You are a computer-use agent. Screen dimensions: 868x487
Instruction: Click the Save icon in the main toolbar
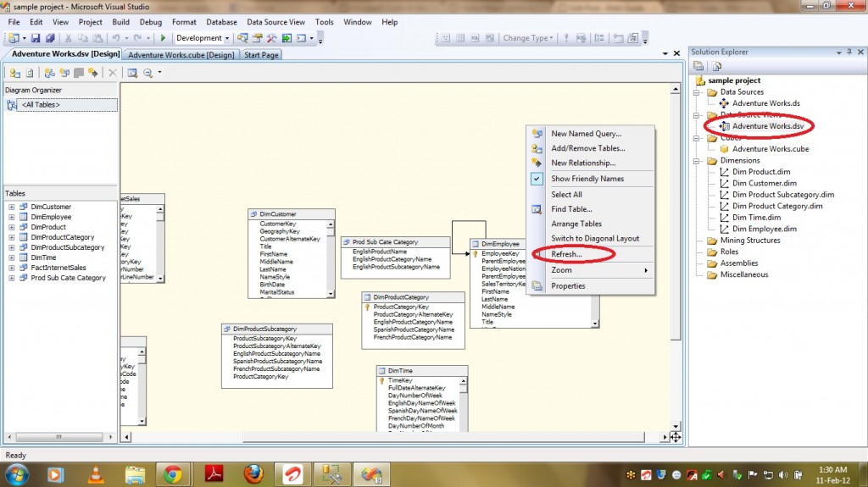click(x=36, y=38)
